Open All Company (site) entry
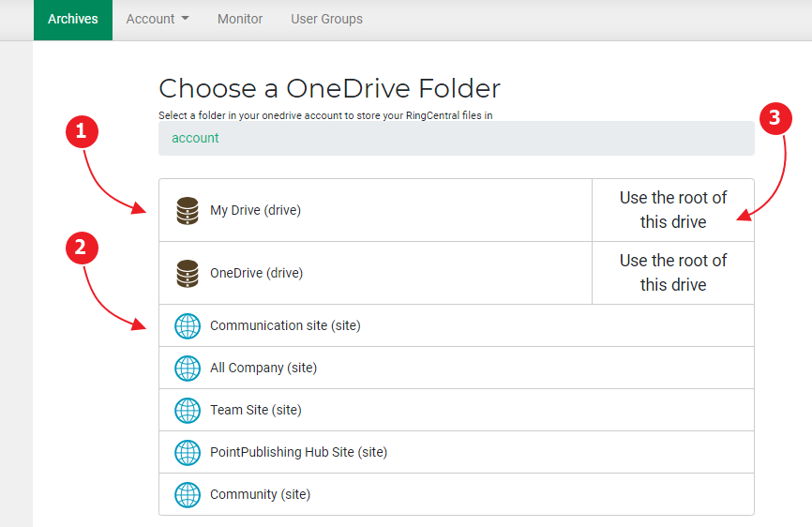Image resolution: width=812 pixels, height=527 pixels. click(x=457, y=369)
